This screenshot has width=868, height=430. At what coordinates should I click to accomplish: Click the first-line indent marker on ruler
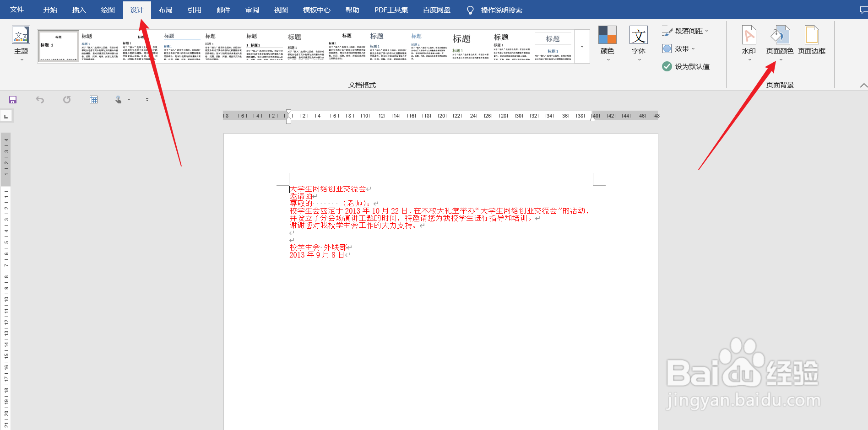(288, 112)
